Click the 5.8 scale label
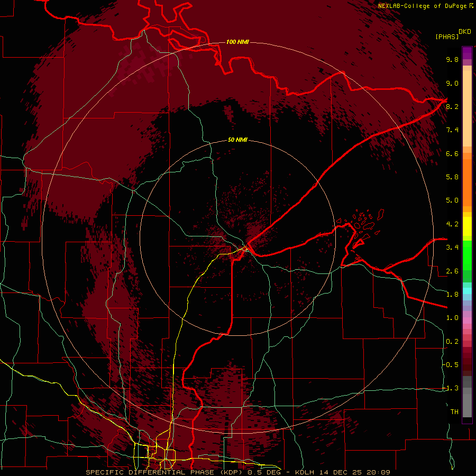Viewport: 476px width, 476px height. point(452,177)
